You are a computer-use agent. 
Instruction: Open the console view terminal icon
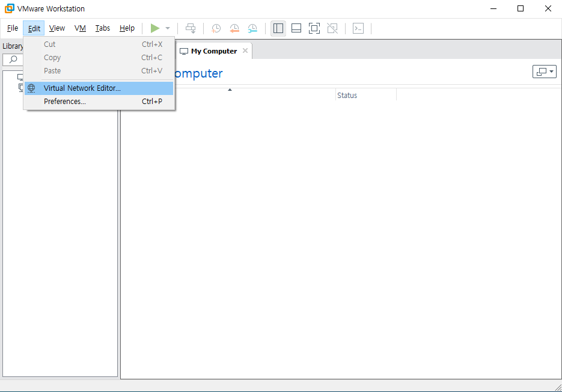pos(358,28)
